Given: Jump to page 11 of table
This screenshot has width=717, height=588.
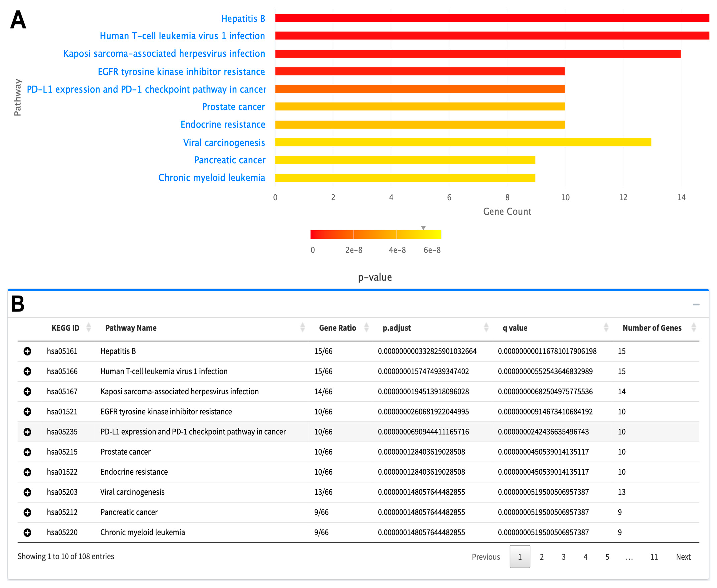Looking at the screenshot, I should coord(654,557).
